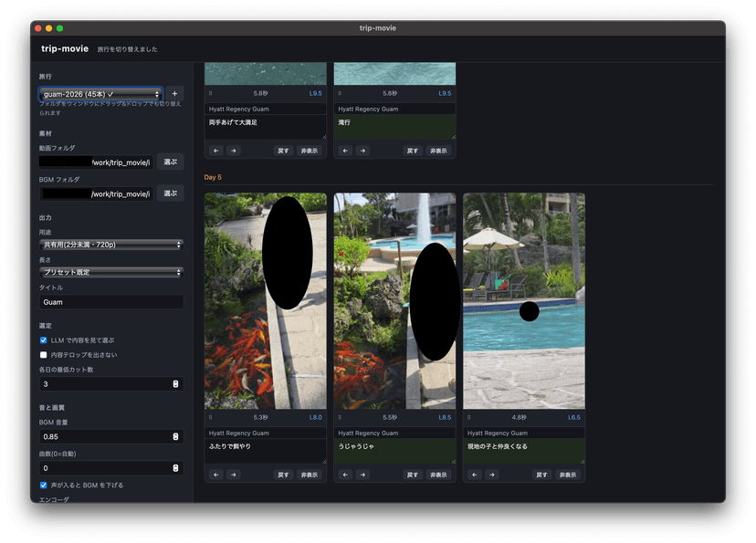Click the drag handle on the うじゃうじゃ card
This screenshot has height=543, width=756.
tap(340, 417)
